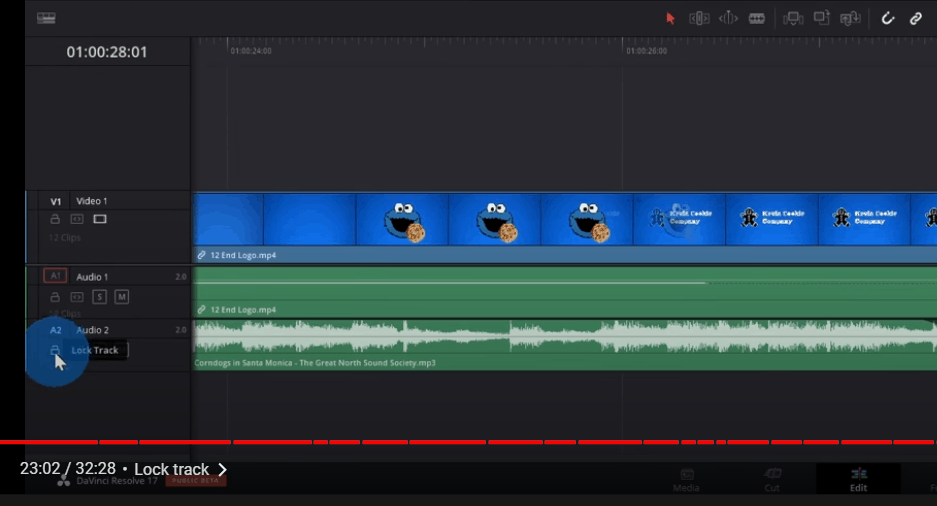
Task: Click the Video 1 track name
Action: click(x=91, y=201)
